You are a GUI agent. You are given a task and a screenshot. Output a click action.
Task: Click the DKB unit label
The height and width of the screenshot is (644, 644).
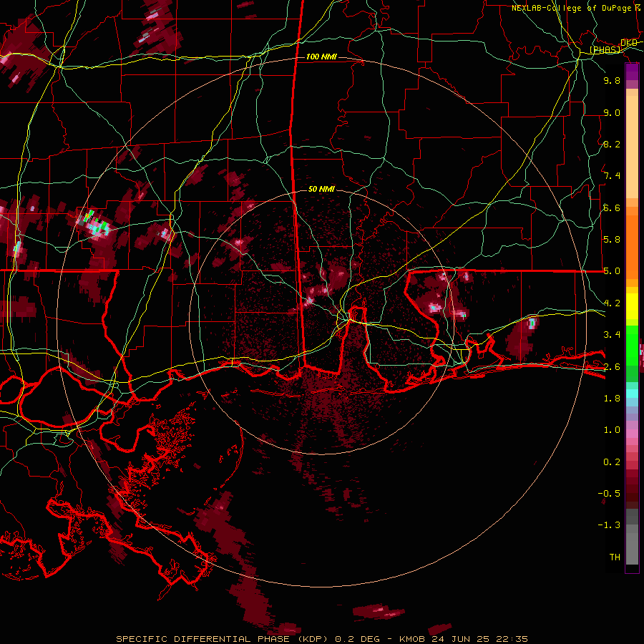pyautogui.click(x=629, y=43)
